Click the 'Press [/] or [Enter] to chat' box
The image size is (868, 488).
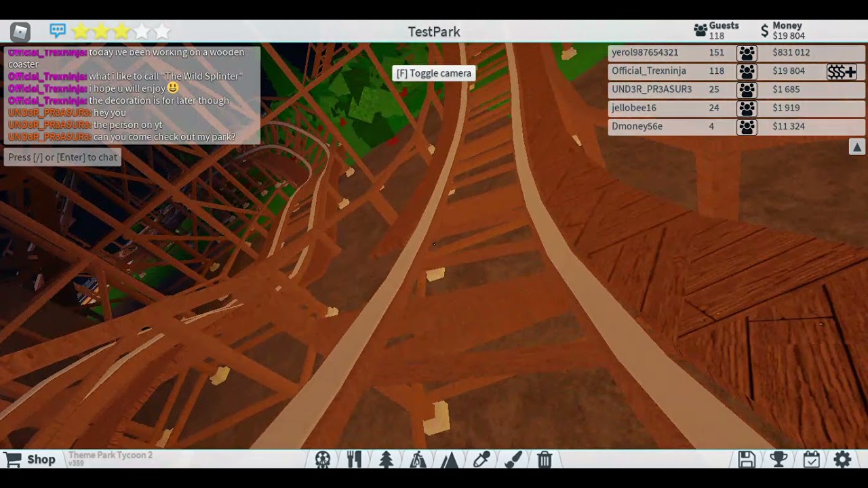coord(63,157)
